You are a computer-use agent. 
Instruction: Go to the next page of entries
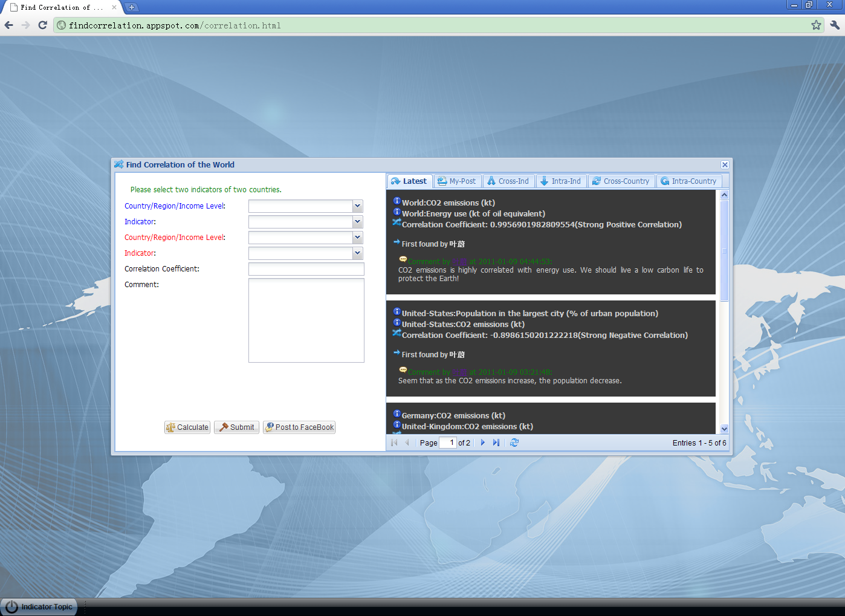point(482,443)
